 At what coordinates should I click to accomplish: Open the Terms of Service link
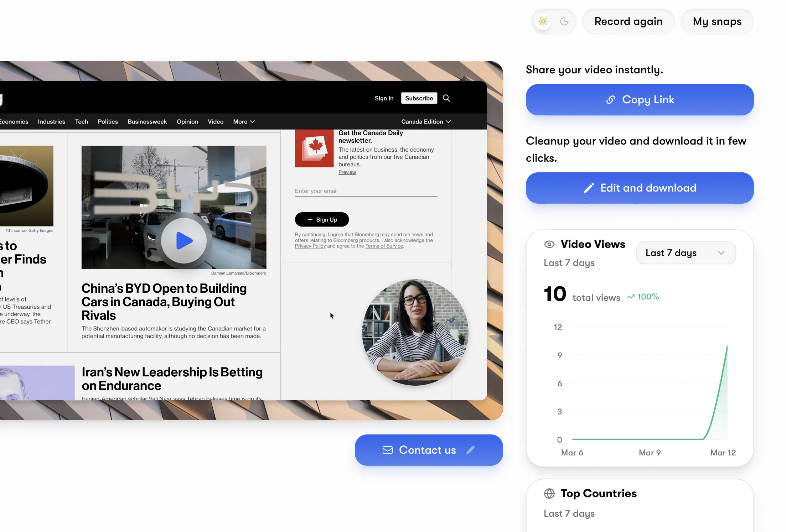(384, 246)
